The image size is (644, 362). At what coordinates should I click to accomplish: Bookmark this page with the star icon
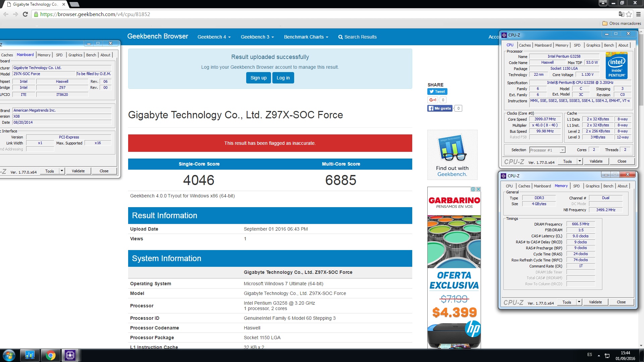pyautogui.click(x=629, y=14)
